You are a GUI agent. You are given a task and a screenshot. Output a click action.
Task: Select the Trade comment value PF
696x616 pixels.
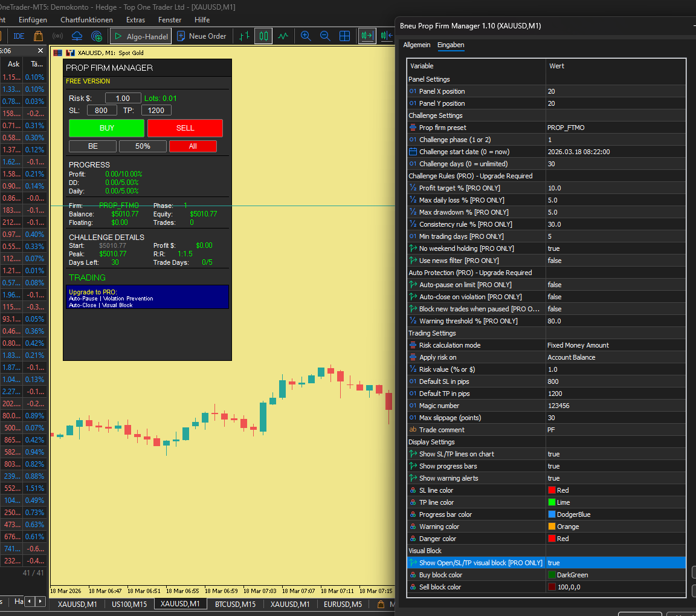pos(615,429)
